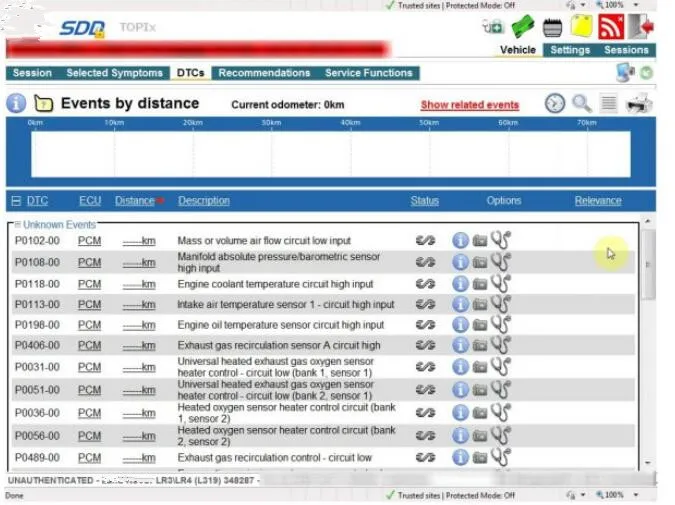Switch to the Sessions tab
Viewport: 675px width, 505px height.
coord(626,50)
